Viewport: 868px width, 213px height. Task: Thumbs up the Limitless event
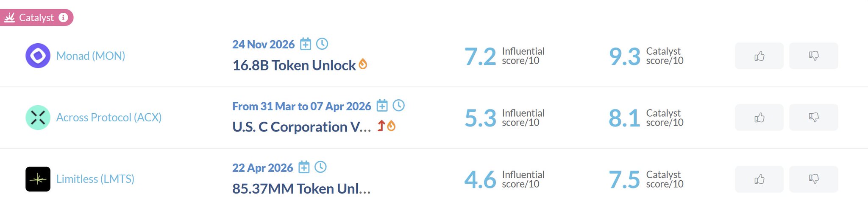point(759,179)
